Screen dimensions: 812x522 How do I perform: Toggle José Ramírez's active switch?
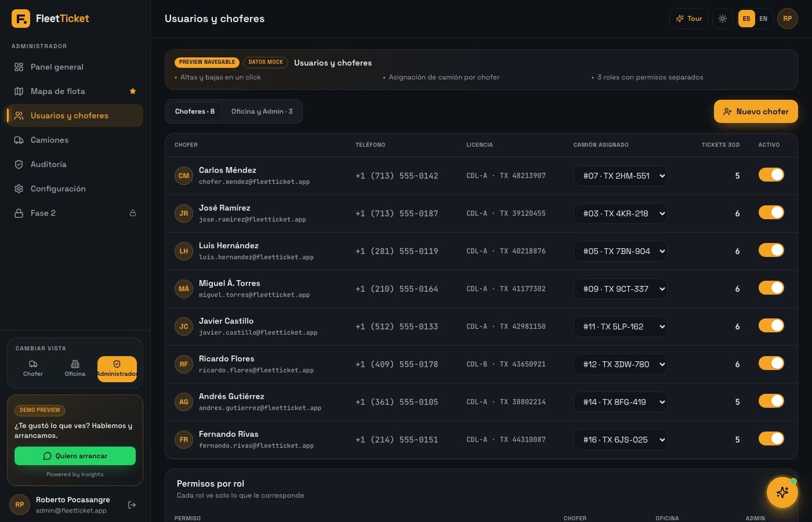click(771, 212)
